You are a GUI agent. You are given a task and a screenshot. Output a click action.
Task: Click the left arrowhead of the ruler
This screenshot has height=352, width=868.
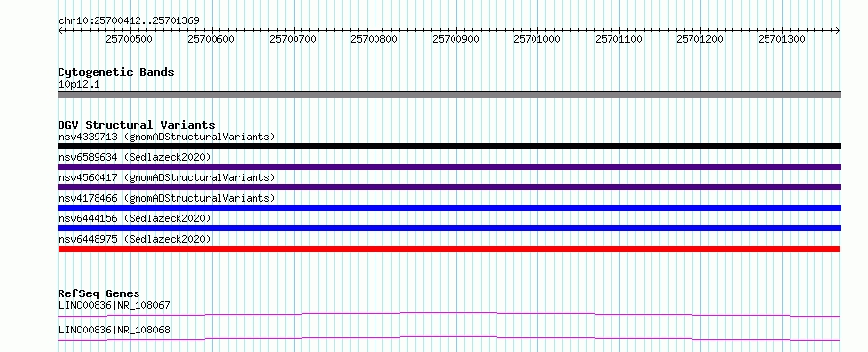60,30
